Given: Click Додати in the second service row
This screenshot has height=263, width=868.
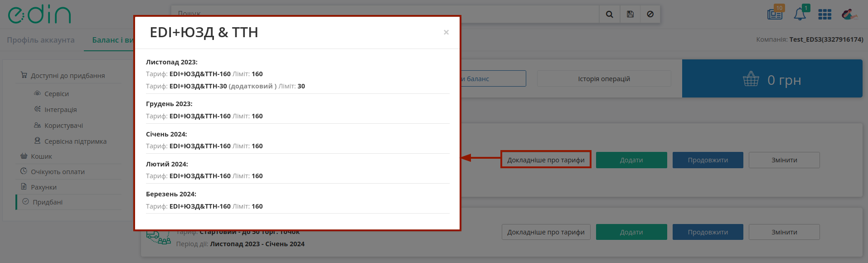Looking at the screenshot, I should click(x=631, y=232).
